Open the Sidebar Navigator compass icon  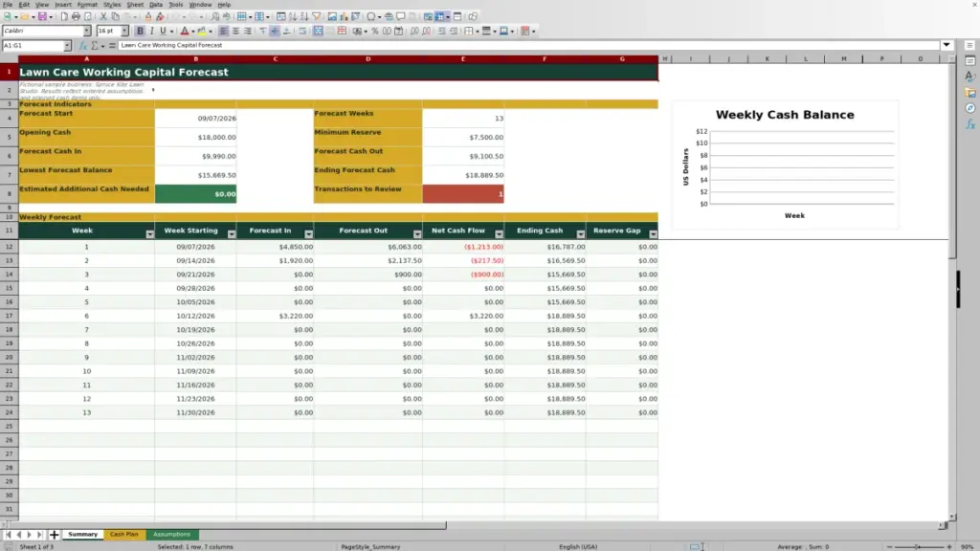click(970, 108)
